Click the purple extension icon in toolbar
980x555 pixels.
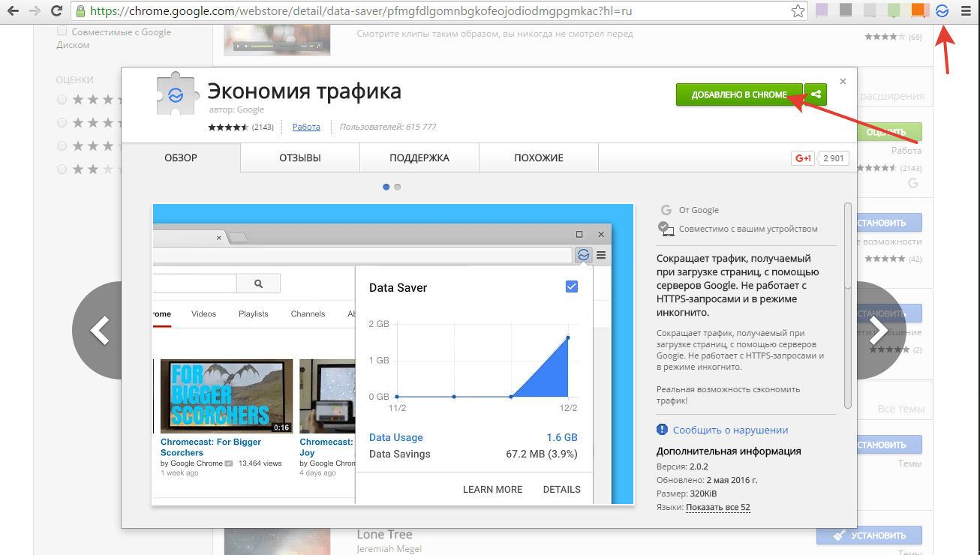pyautogui.click(x=822, y=11)
